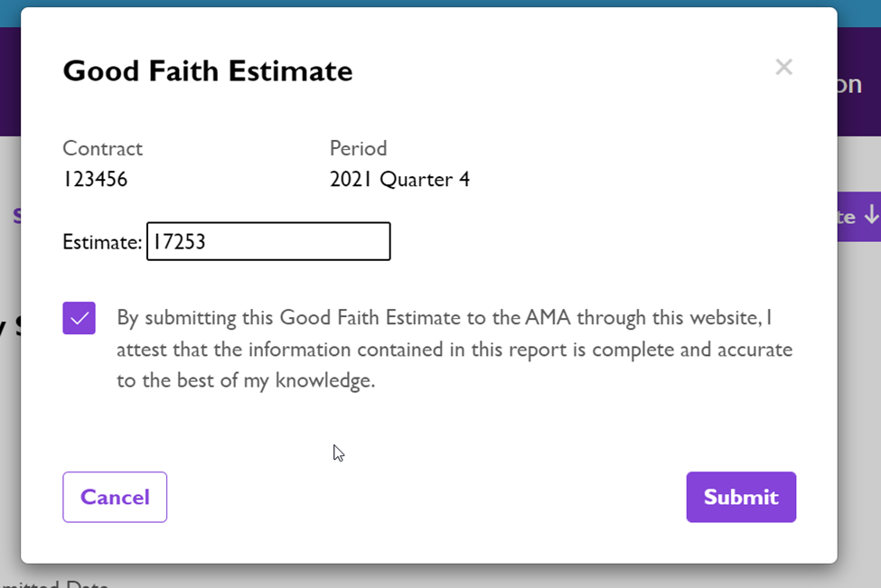Select the Good Faith Estimate dialog title

pos(207,70)
